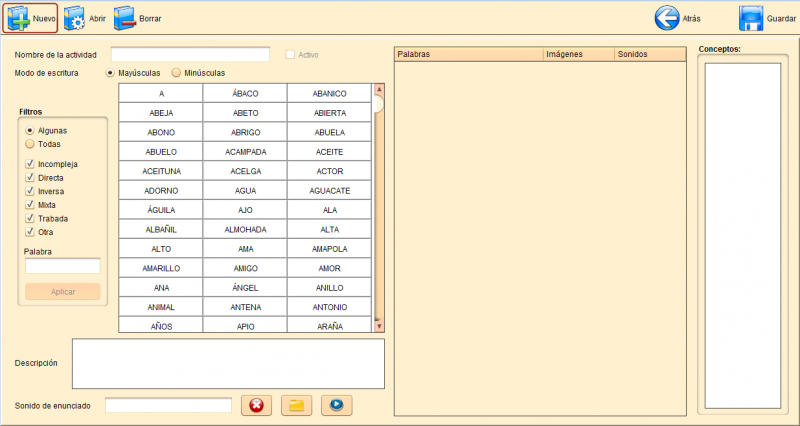Focus the Sonido de enunciado field
This screenshot has width=800, height=426.
pyautogui.click(x=168, y=406)
